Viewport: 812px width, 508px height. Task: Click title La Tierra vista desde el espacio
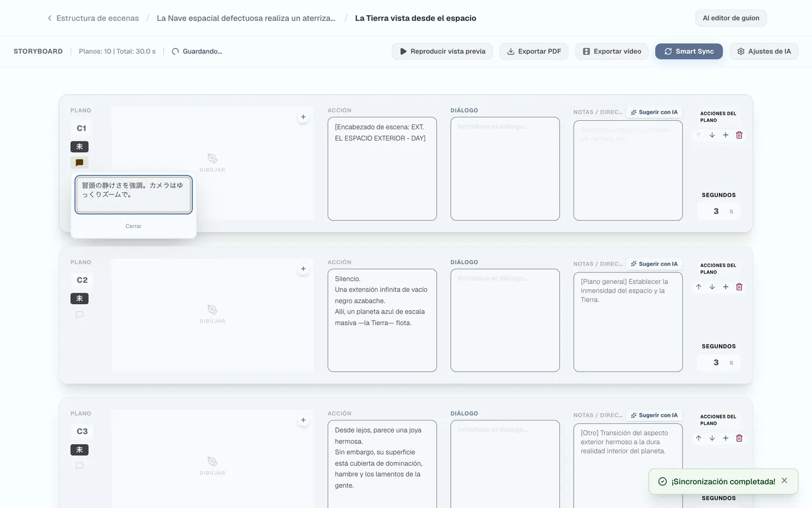415,18
